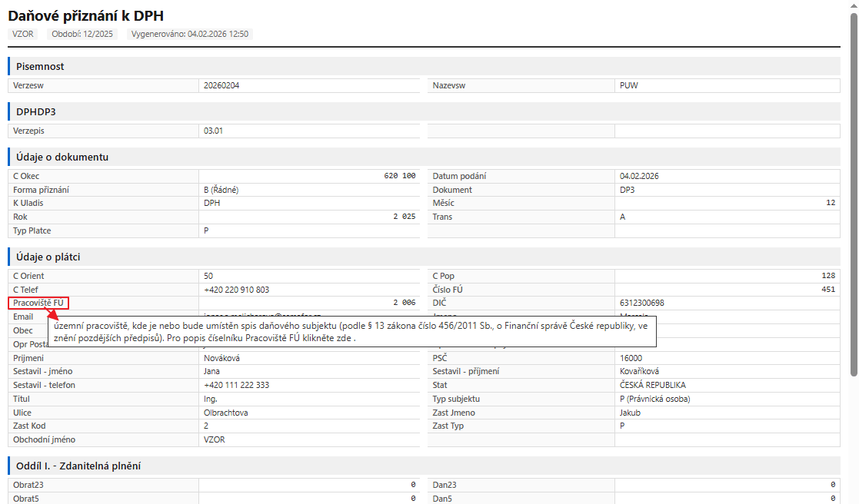
Task: Click the DIČ value 6312300698
Action: pos(642,303)
